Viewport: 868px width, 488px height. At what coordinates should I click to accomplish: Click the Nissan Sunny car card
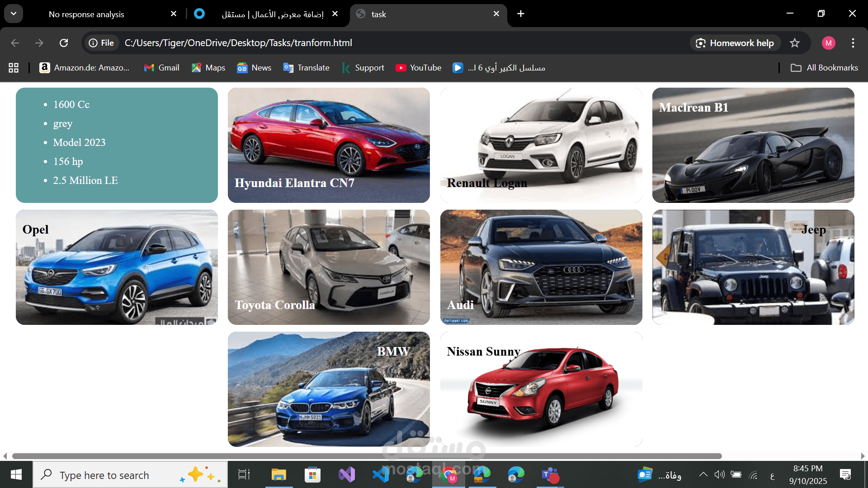click(541, 389)
